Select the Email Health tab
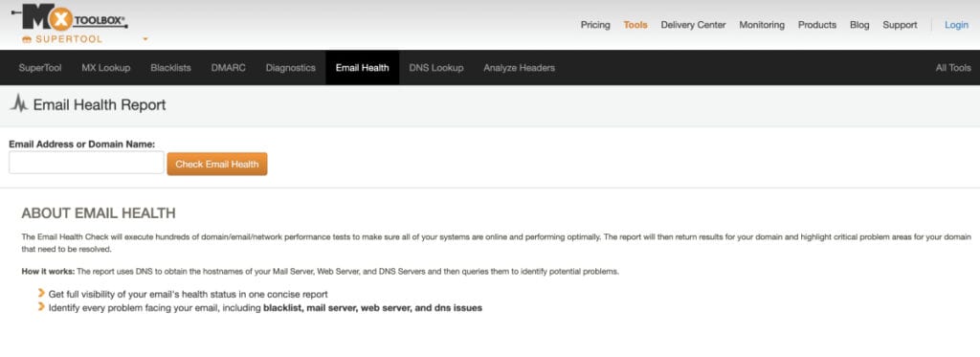The image size is (980, 357). [363, 68]
